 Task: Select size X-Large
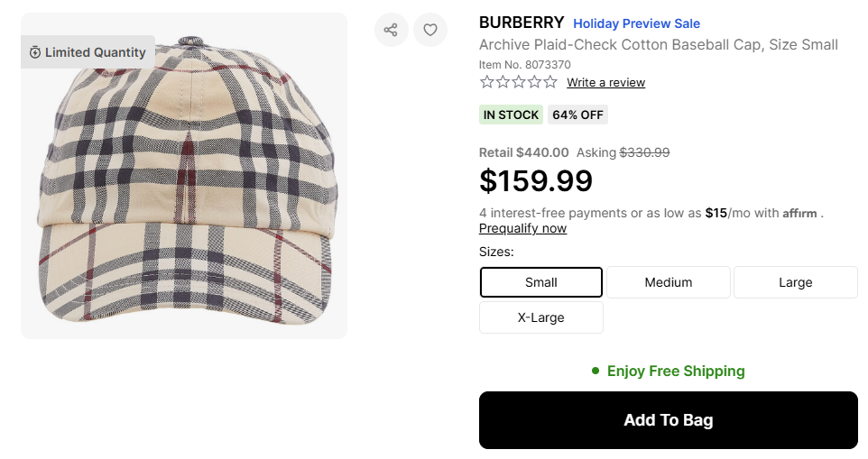pyautogui.click(x=541, y=317)
